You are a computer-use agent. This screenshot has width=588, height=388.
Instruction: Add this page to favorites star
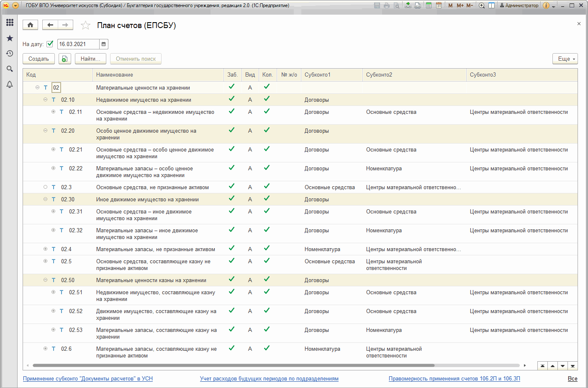point(86,26)
